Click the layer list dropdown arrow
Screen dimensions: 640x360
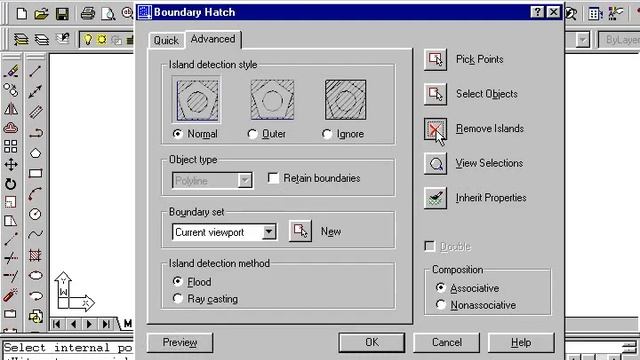click(x=583, y=40)
